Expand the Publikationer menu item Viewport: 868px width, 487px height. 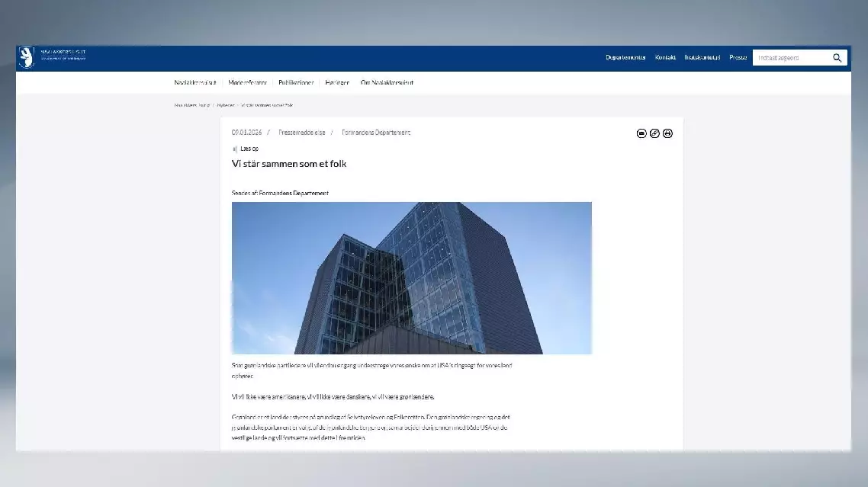296,82
